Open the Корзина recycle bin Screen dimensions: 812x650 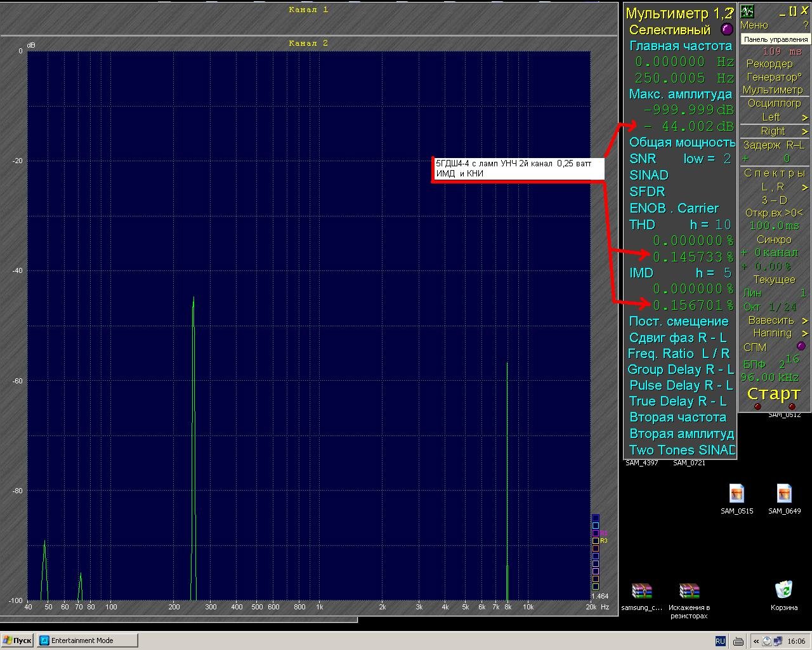point(784,595)
